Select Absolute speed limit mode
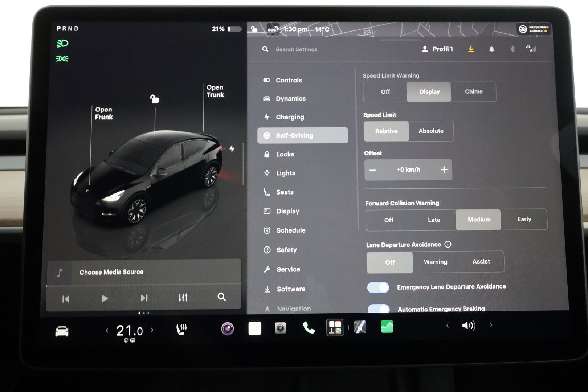This screenshot has height=392, width=588. pyautogui.click(x=431, y=131)
